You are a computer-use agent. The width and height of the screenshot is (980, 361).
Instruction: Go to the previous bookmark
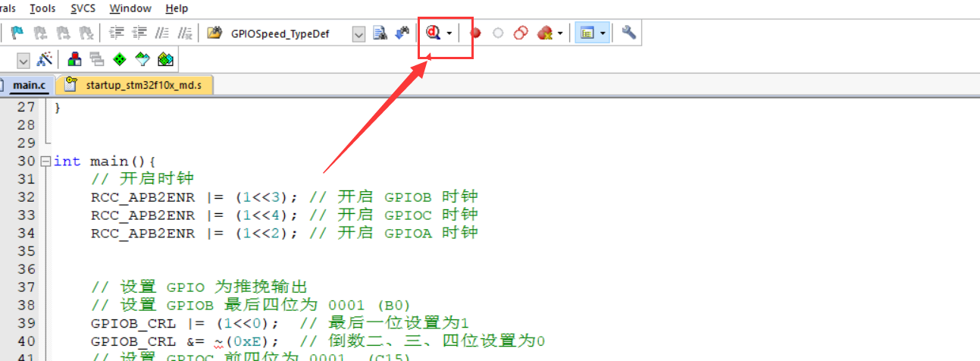(x=40, y=33)
